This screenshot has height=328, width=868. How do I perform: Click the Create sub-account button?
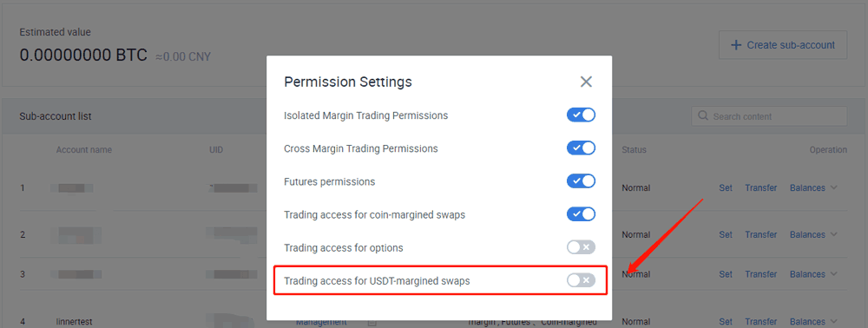click(x=783, y=45)
